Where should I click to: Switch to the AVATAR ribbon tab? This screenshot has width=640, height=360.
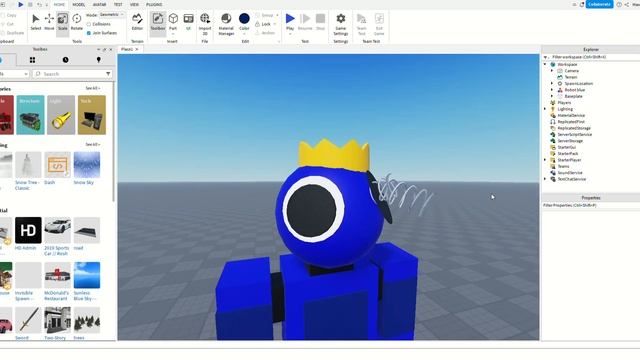coord(99,4)
